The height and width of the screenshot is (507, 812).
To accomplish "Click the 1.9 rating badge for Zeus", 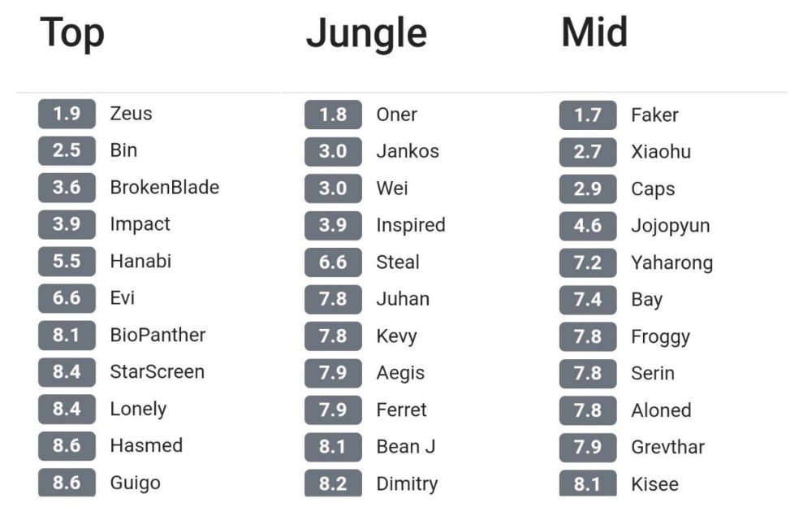I will coord(67,114).
